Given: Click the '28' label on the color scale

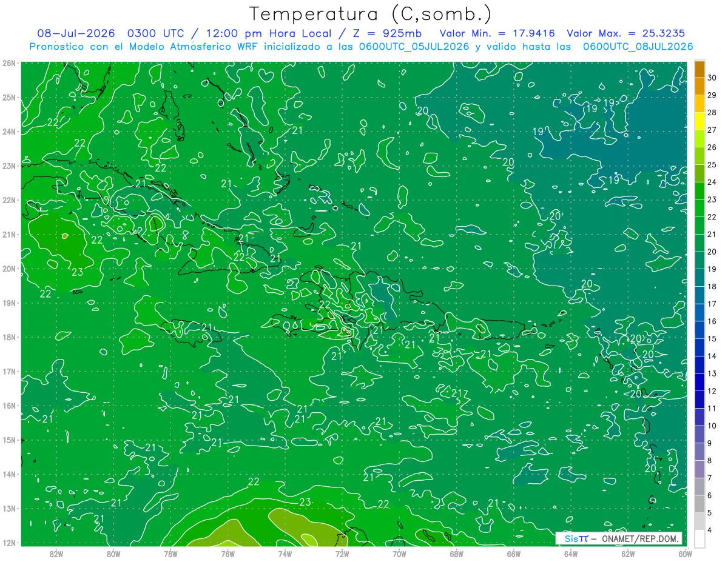Looking at the screenshot, I should [713, 113].
